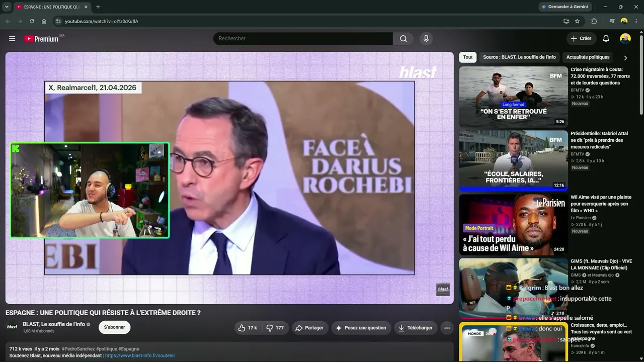The width and height of the screenshot is (644, 362).
Task: Select the Tout filter chip
Action: point(468,57)
